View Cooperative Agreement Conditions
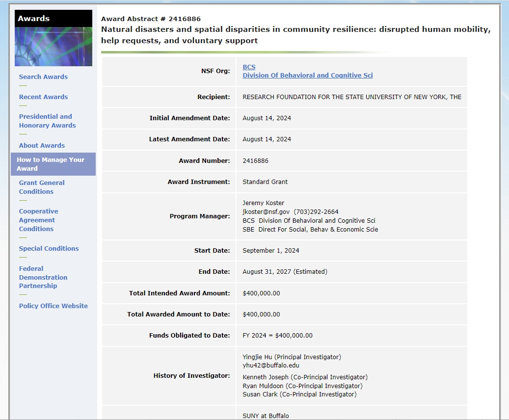The width and height of the screenshot is (509, 420). tap(38, 220)
